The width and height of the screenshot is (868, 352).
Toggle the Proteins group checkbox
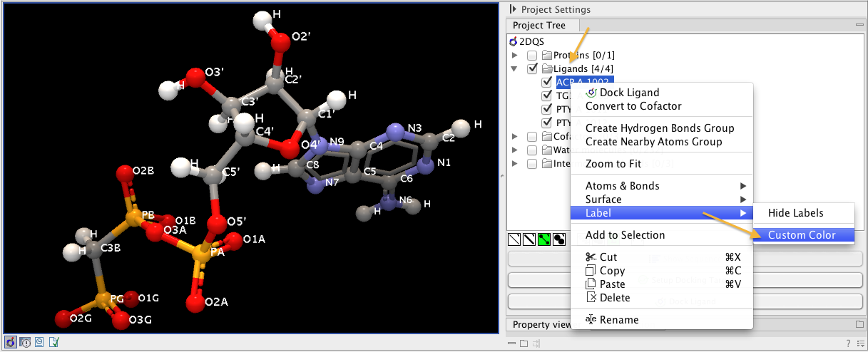pos(532,56)
